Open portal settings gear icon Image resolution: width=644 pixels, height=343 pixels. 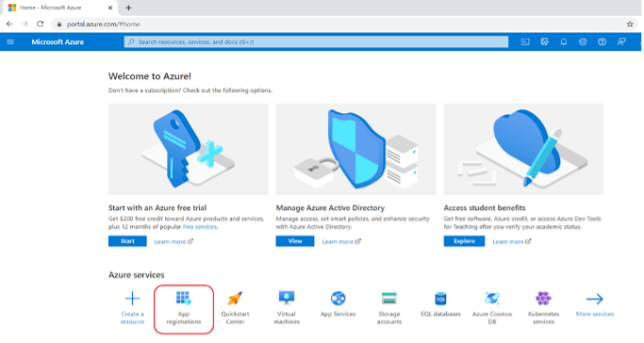point(583,41)
